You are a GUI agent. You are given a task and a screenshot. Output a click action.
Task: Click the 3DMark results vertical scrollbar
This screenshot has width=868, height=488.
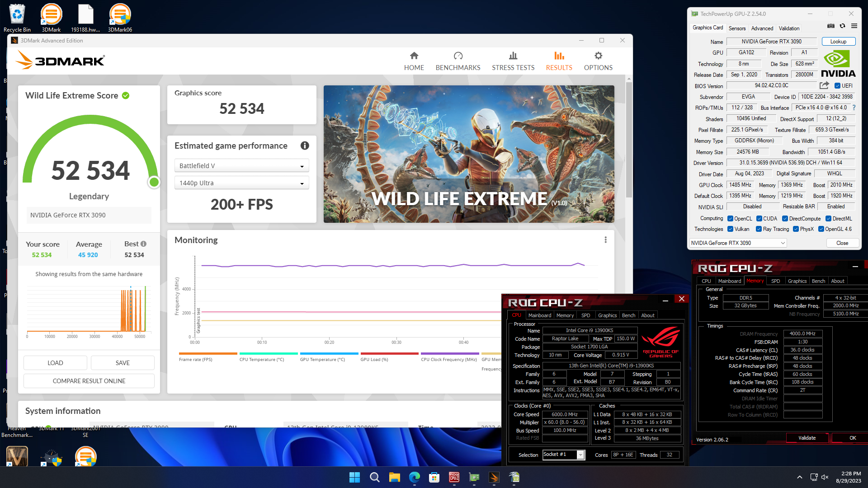[629, 140]
